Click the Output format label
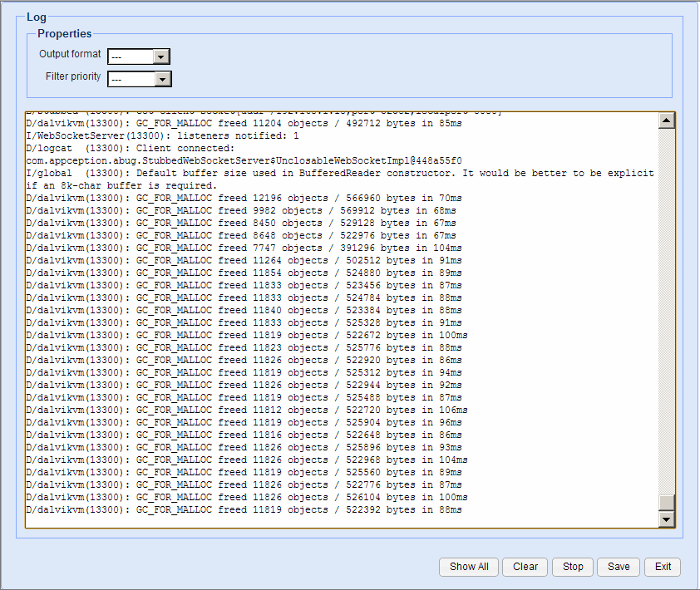Image resolution: width=700 pixels, height=590 pixels. coord(70,54)
